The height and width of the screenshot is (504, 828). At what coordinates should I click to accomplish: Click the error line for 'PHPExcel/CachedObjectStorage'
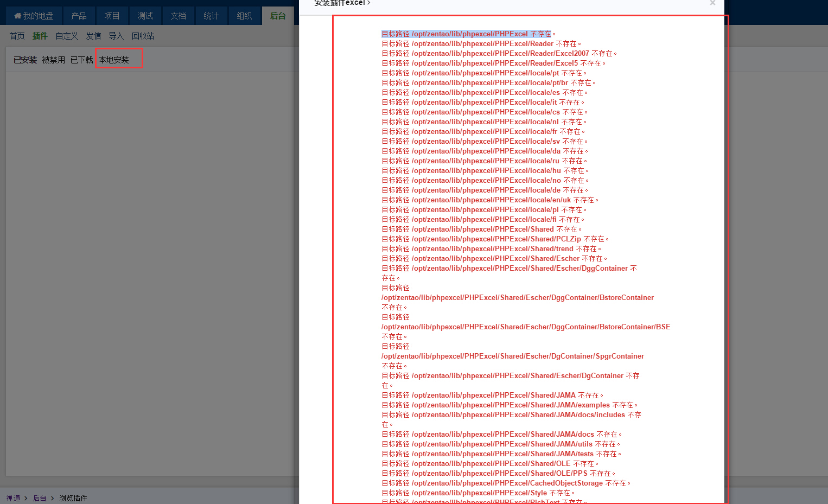[x=506, y=483]
